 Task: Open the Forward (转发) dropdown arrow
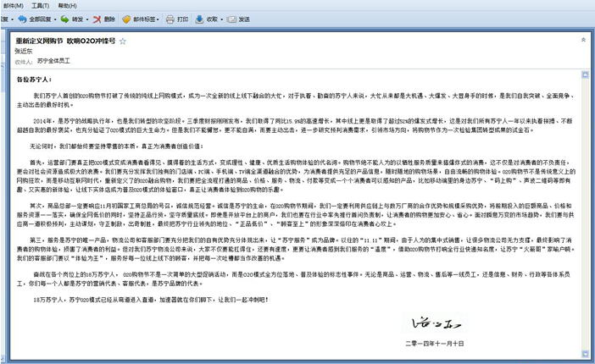pos(86,19)
